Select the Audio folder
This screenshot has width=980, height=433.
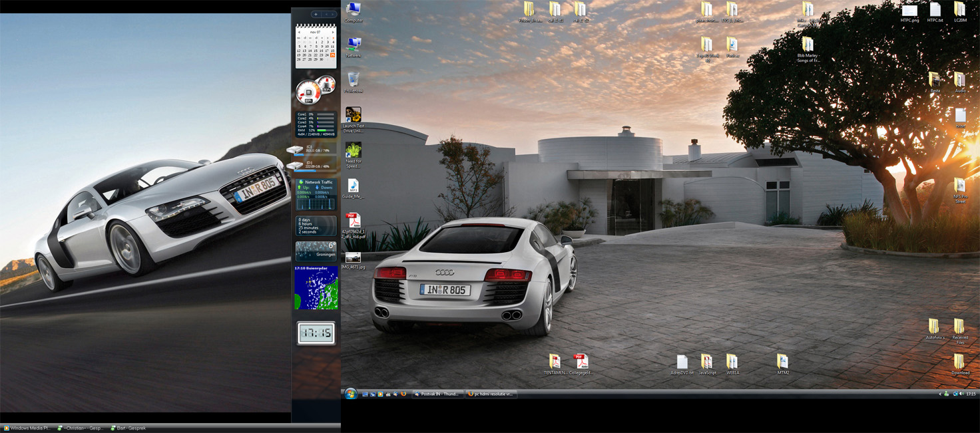[960, 82]
